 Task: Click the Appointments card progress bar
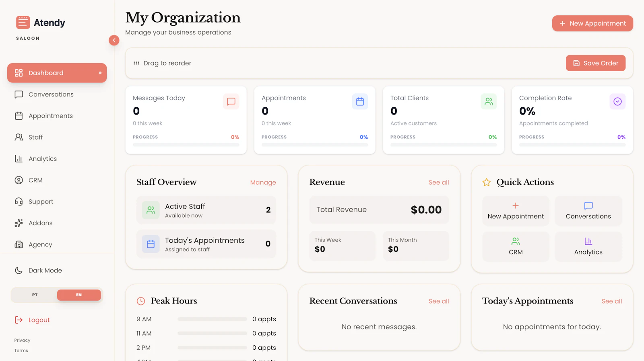pyautogui.click(x=315, y=145)
